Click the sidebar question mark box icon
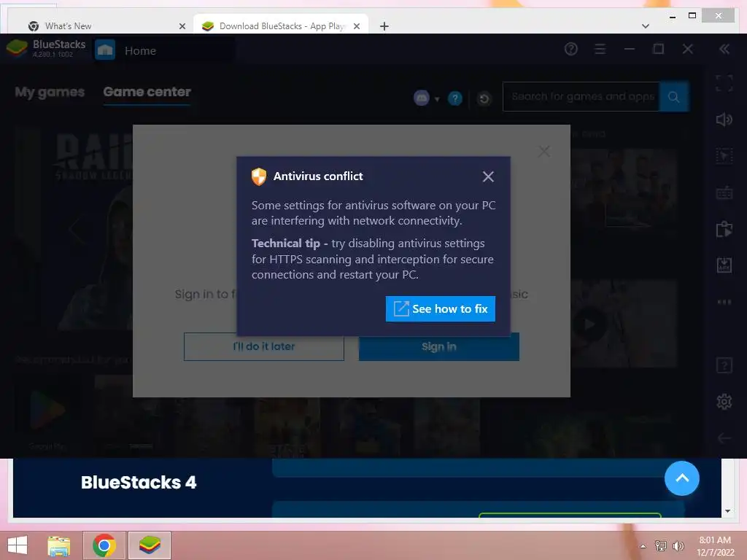 tap(724, 366)
